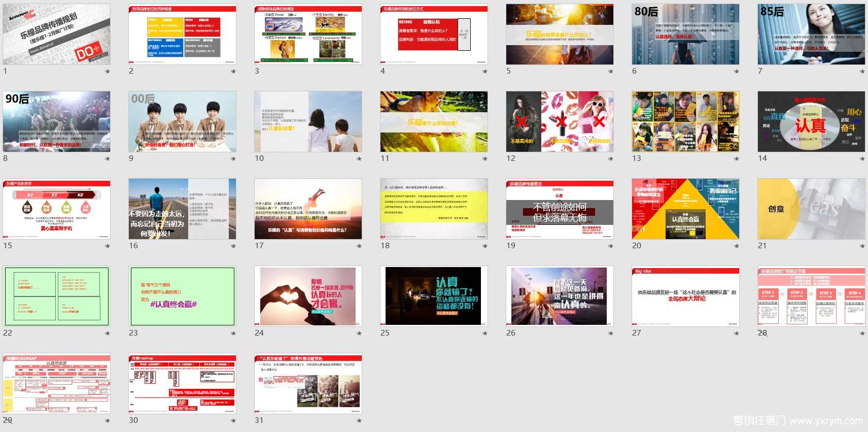
Task: Select slide 25 dark 认真你就输了 thumbnail
Action: pos(434,296)
